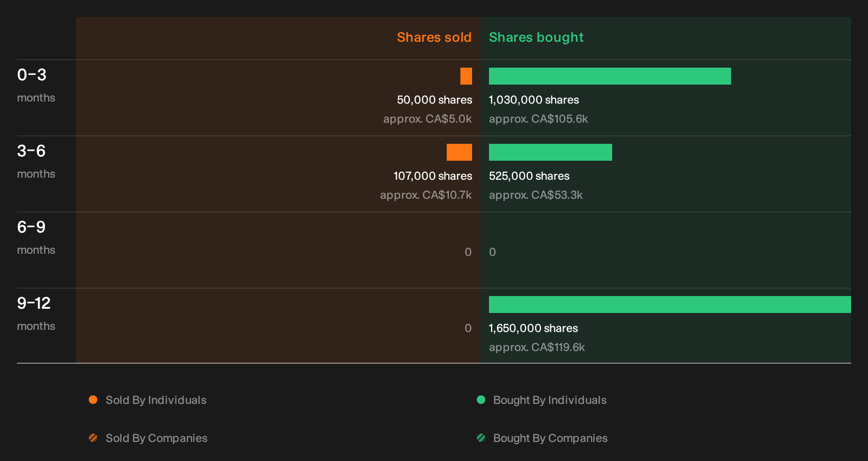Image resolution: width=868 pixels, height=461 pixels.
Task: Click the approx. CA$119.6k amount
Action: (537, 347)
